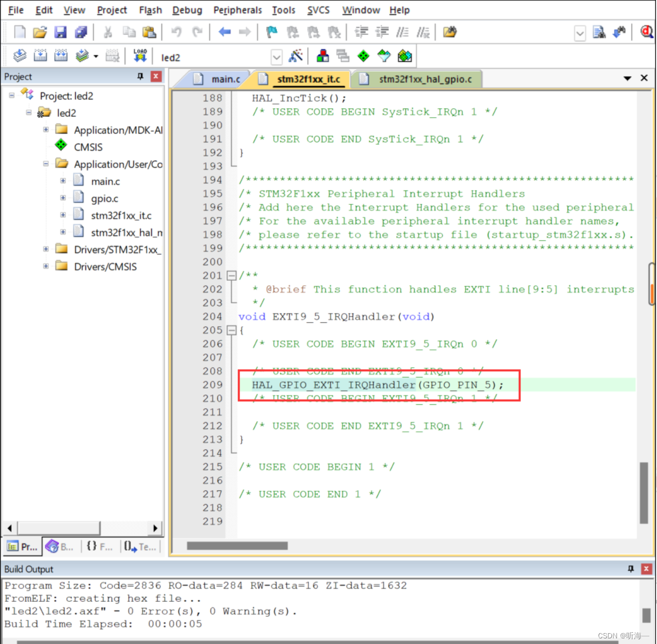Open the find text dropdown arrow
The width and height of the screenshot is (657, 644).
(x=580, y=34)
